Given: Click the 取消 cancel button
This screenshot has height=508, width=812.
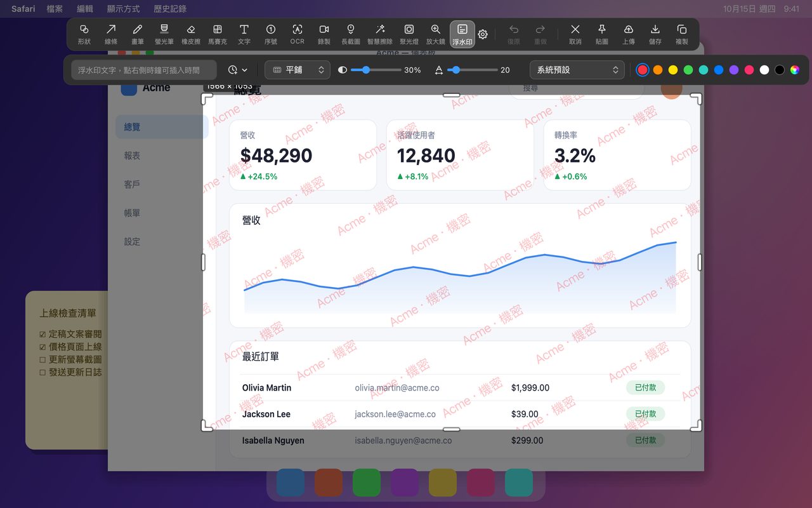Looking at the screenshot, I should pos(575,34).
